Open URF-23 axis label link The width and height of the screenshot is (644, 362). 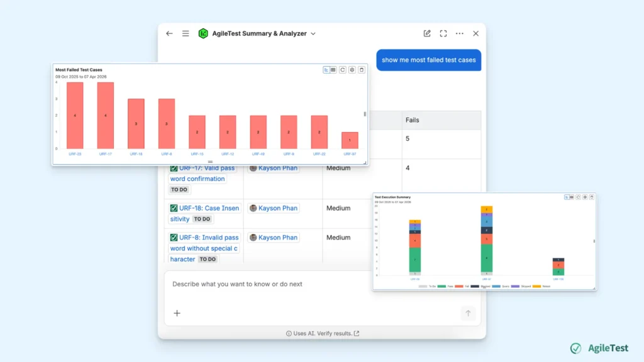pos(75,154)
